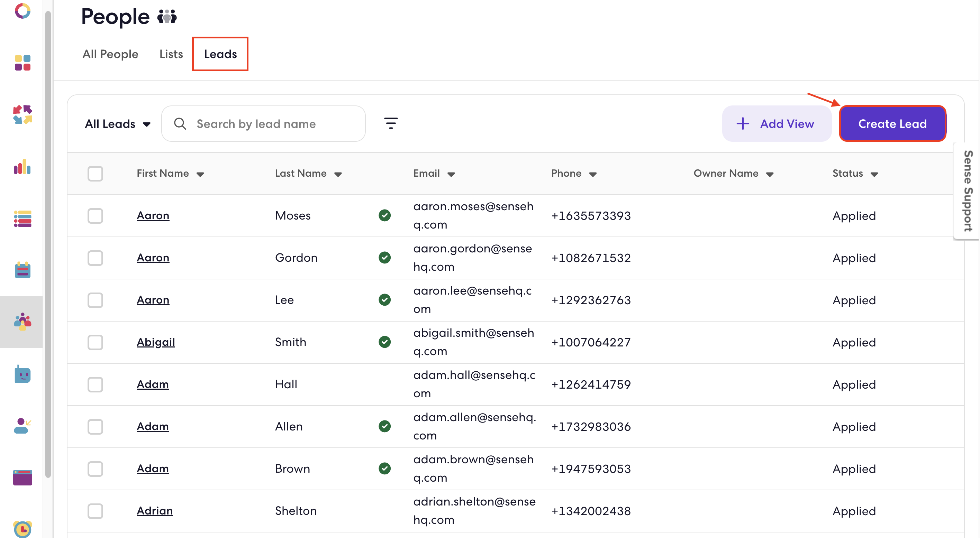Click Applied status in Aaron Lee row

coord(854,300)
